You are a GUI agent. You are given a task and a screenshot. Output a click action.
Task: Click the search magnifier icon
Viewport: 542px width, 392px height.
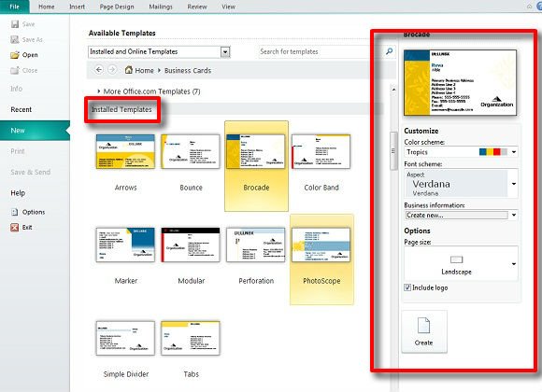[x=390, y=51]
